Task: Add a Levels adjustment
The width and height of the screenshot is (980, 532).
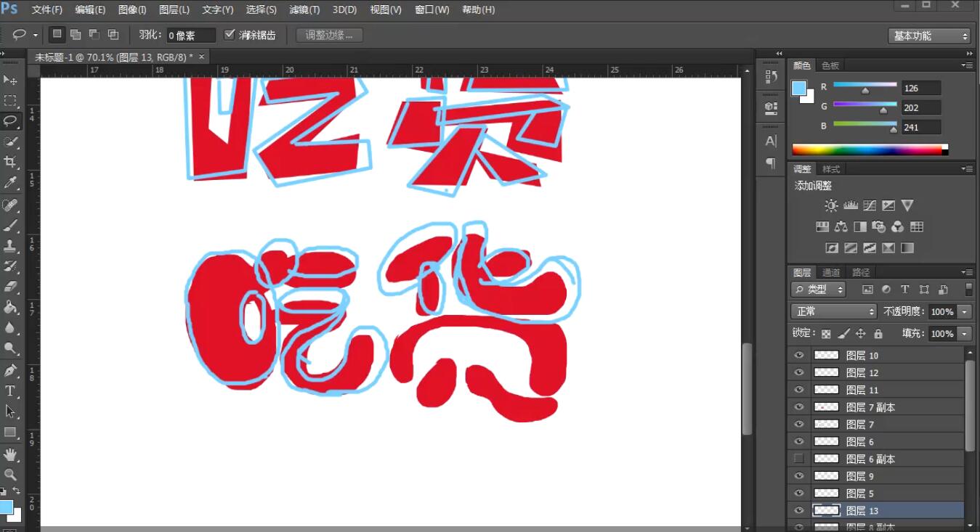Action: [x=850, y=205]
